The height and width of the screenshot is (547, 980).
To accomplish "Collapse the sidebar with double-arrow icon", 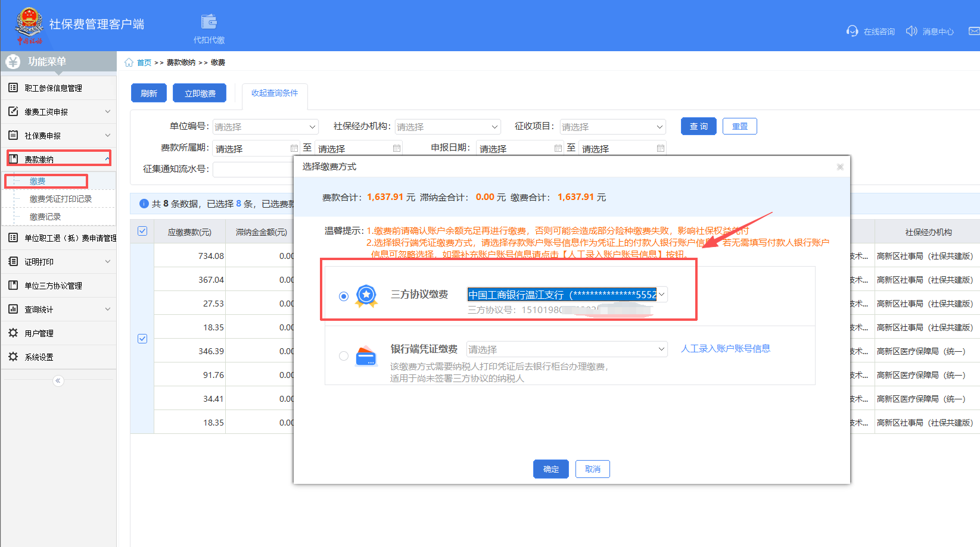I will pos(58,381).
